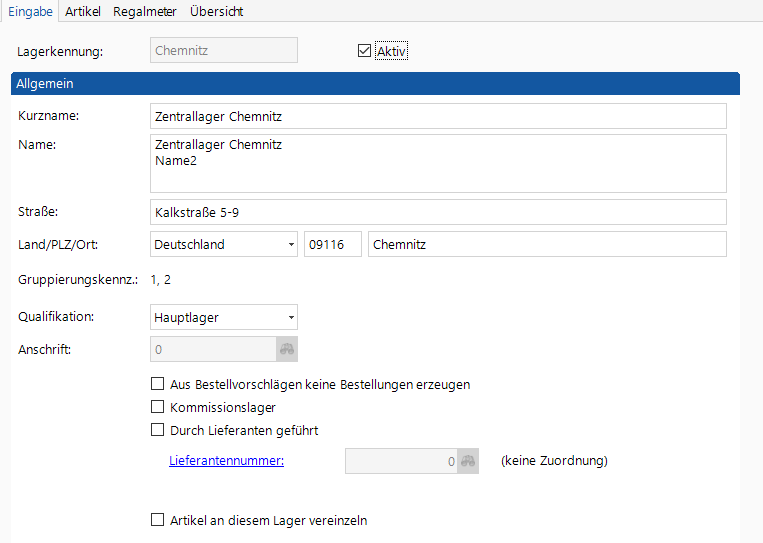Enable 'Artikel an diesem Lager vereinzeln'
The image size is (763, 543).
point(157,520)
